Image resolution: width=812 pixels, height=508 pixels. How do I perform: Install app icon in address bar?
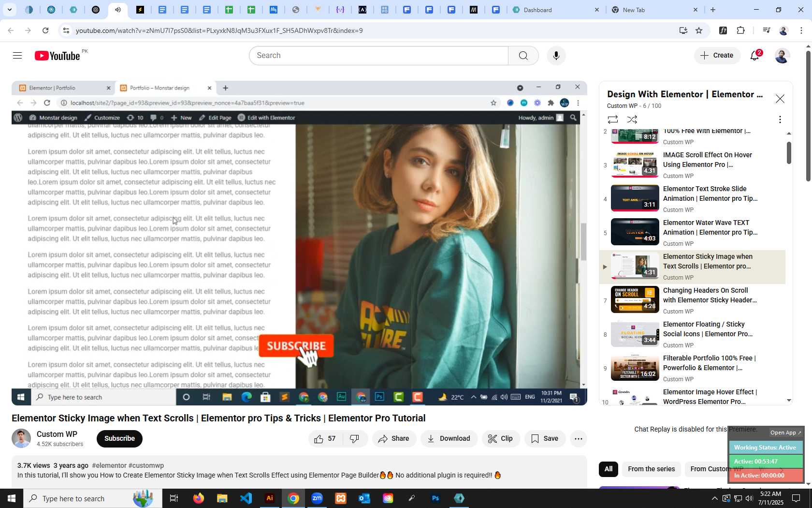(683, 30)
